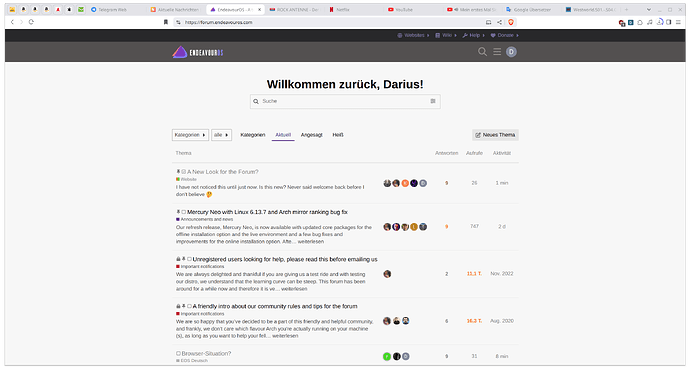The height and width of the screenshot is (374, 690).
Task: Switch to the Angesagt tab
Action: (312, 135)
